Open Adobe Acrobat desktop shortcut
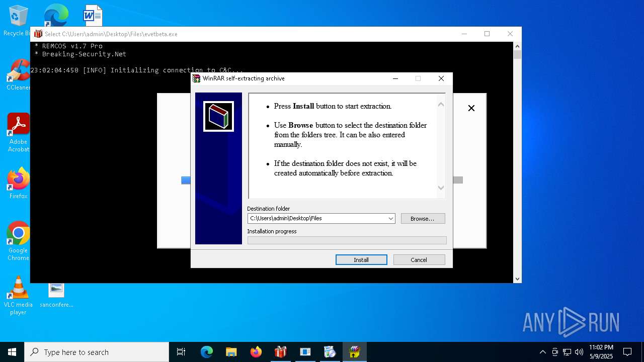Viewport: 644px width, 362px height. pos(18,132)
